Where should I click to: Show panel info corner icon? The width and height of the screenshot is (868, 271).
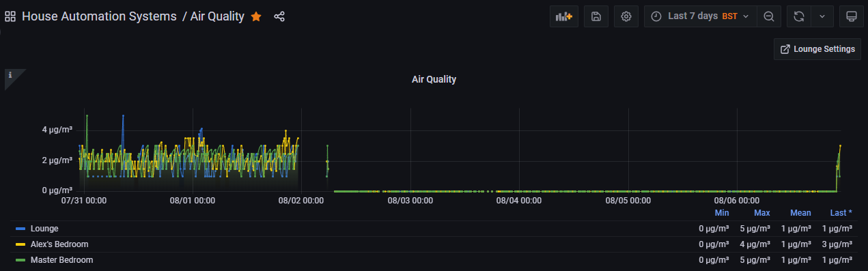click(x=10, y=75)
